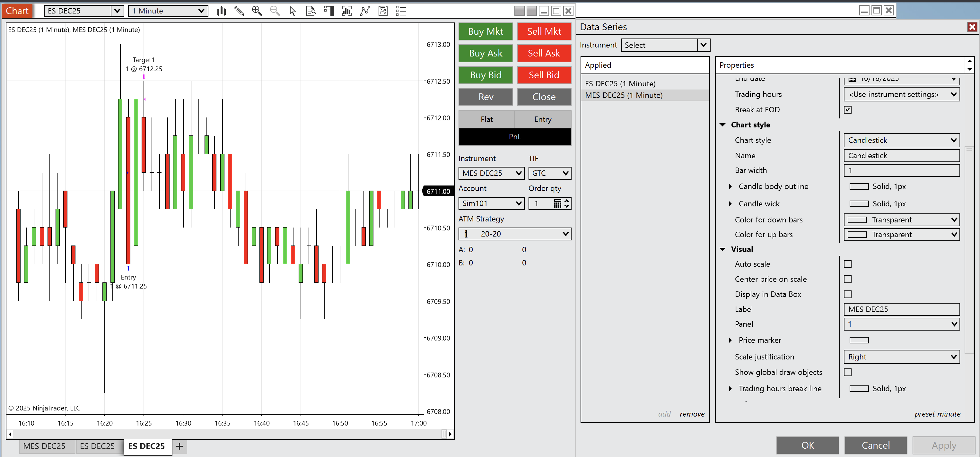The image size is (980, 457).
Task: Open the Data Box icon
Action: (311, 11)
